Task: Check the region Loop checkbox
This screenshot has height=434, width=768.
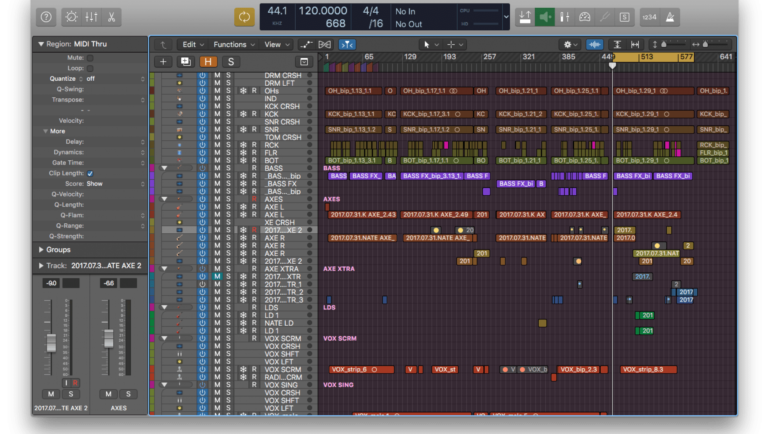Action: tap(90, 68)
